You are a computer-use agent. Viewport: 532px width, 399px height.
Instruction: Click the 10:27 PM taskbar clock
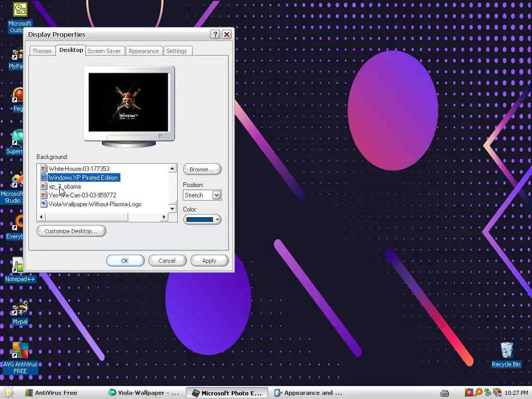[x=516, y=393]
